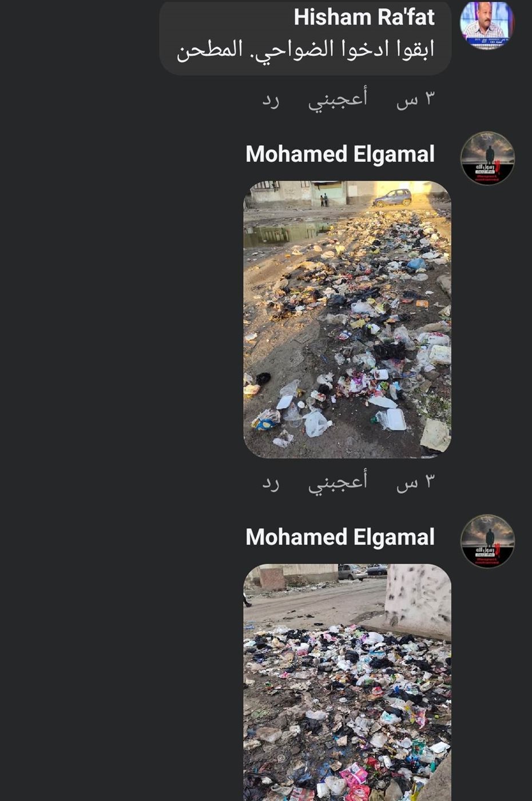Click the blue car in the first photo
Screen dimensions: 532x801
pos(392,197)
